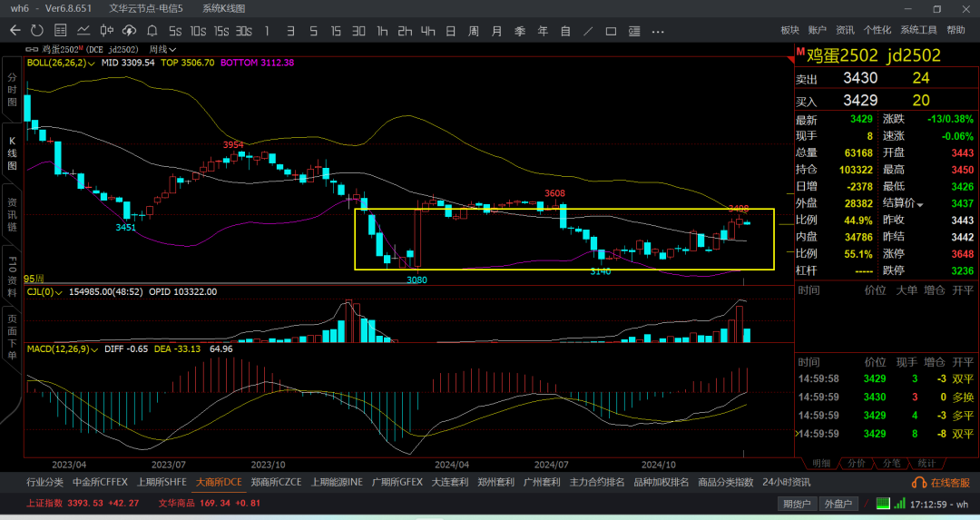980x520 pixels.
Task: Select the rectangle drawing tool
Action: (612, 31)
